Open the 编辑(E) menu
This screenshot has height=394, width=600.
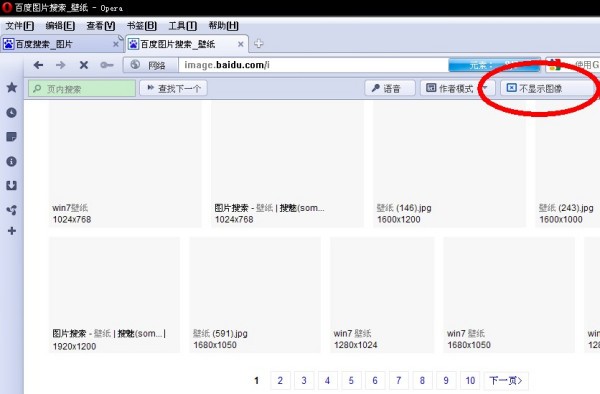[x=60, y=26]
